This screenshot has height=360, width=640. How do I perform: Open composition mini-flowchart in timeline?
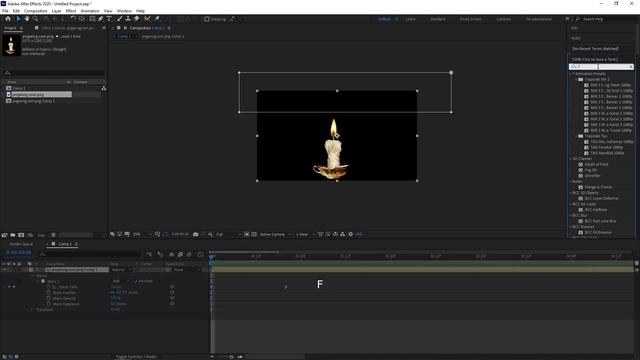pyautogui.click(x=149, y=254)
